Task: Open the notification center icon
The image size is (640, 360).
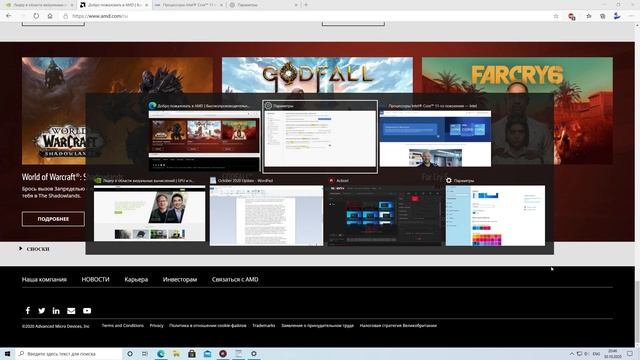Action: coord(630,353)
